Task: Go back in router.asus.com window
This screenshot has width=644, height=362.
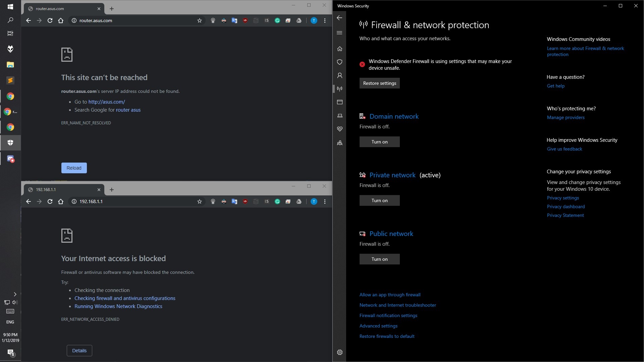Action: 29,20
